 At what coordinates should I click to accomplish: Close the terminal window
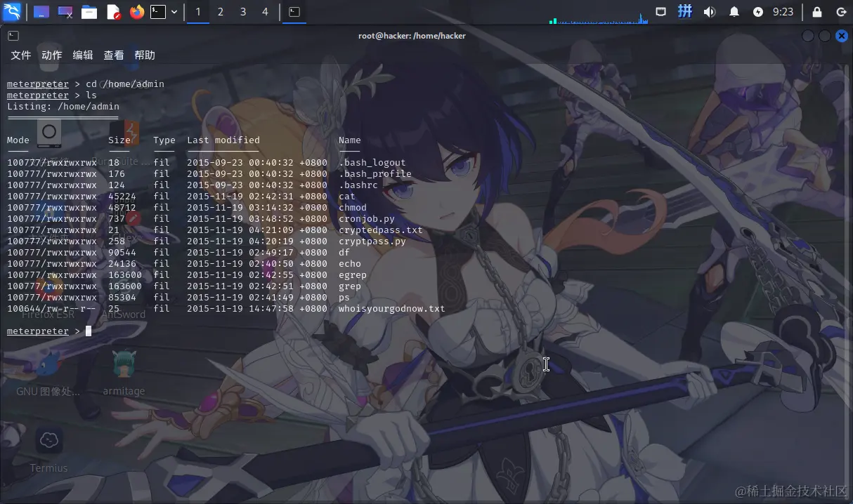coord(842,36)
